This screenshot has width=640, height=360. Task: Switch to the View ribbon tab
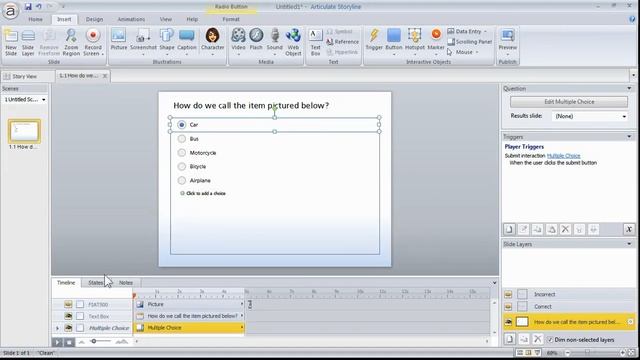(166, 19)
